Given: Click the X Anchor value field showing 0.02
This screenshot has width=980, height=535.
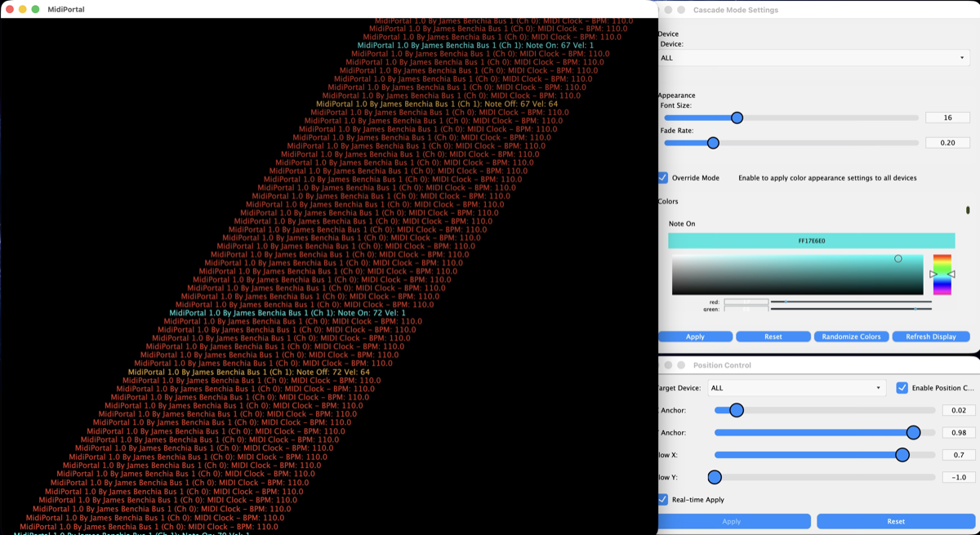Looking at the screenshot, I should [x=958, y=410].
